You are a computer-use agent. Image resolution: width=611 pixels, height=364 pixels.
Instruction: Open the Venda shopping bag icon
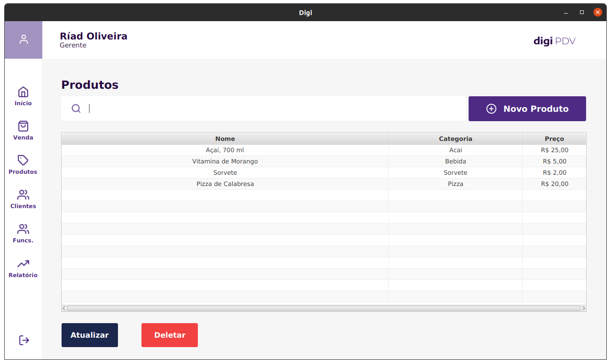pyautogui.click(x=23, y=126)
